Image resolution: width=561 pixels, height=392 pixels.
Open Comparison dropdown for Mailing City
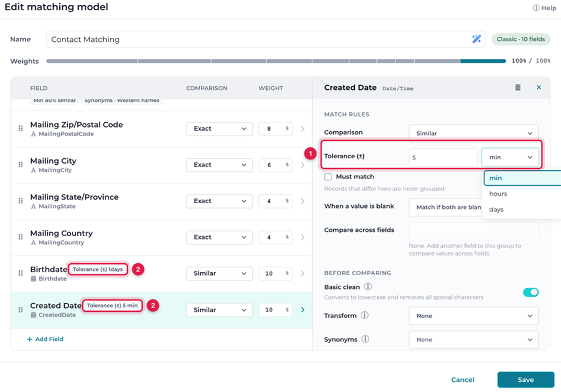219,165
